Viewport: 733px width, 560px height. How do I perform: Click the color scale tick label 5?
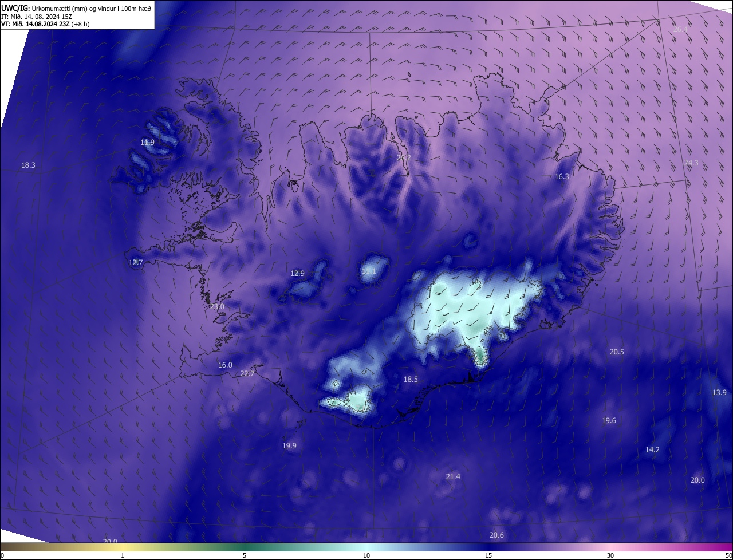245,555
